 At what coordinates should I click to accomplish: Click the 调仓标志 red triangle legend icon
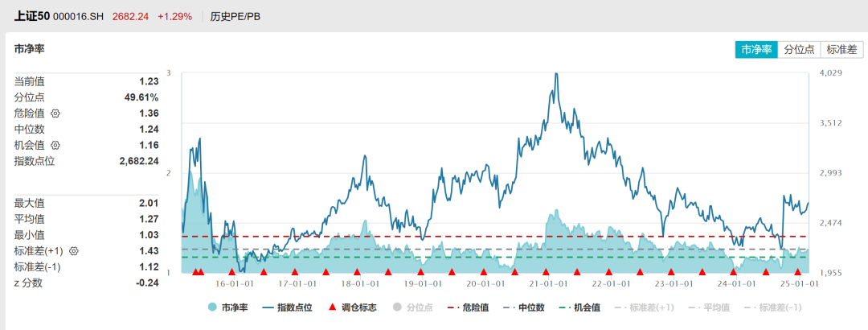(x=333, y=307)
